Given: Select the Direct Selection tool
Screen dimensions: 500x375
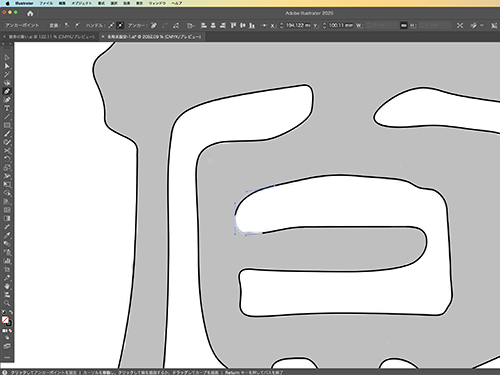Looking at the screenshot, I should click(7, 66).
